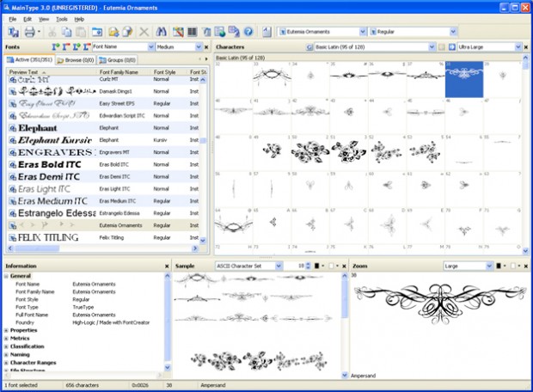The width and height of the screenshot is (533, 392).
Task: Open the File menu
Action: (13, 20)
